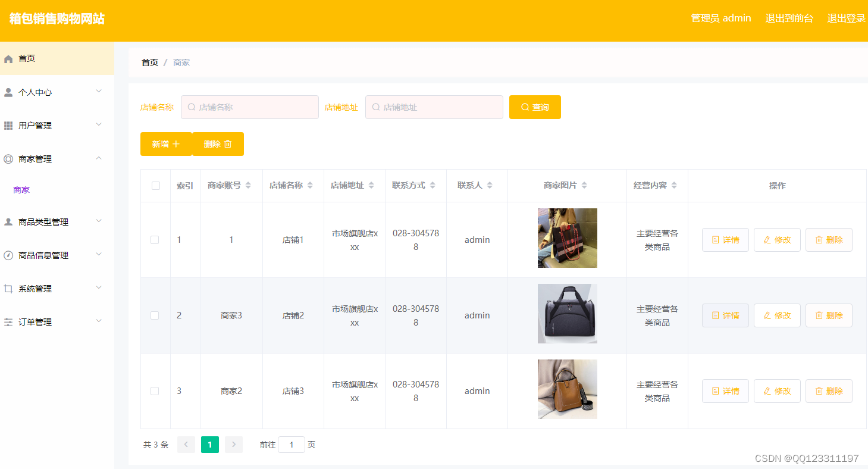Sort by 商家账号 column arrows

(248, 186)
